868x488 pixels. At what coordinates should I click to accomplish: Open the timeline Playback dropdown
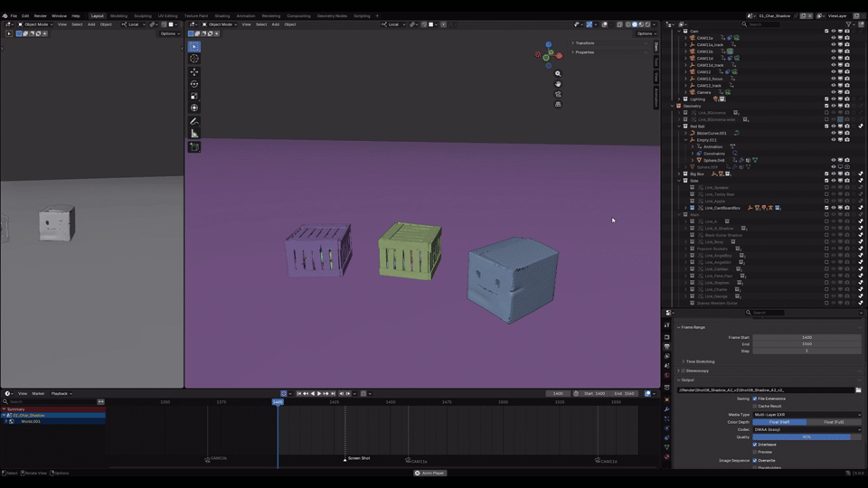coord(61,393)
